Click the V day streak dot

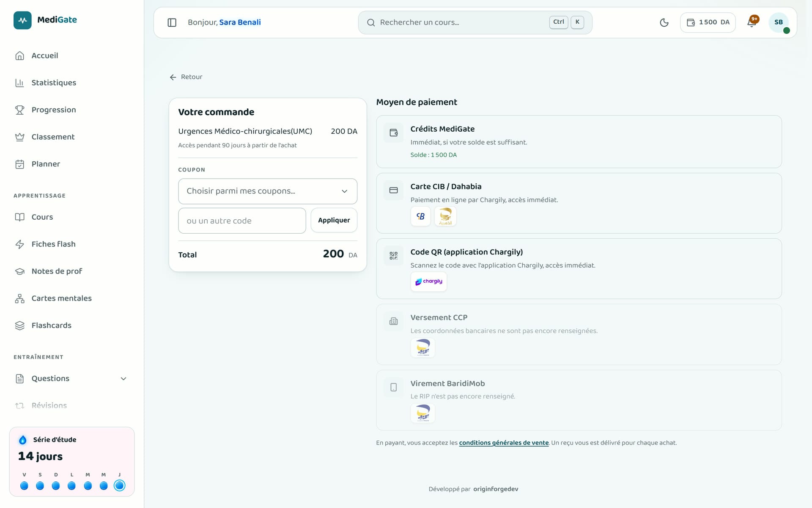point(24,486)
